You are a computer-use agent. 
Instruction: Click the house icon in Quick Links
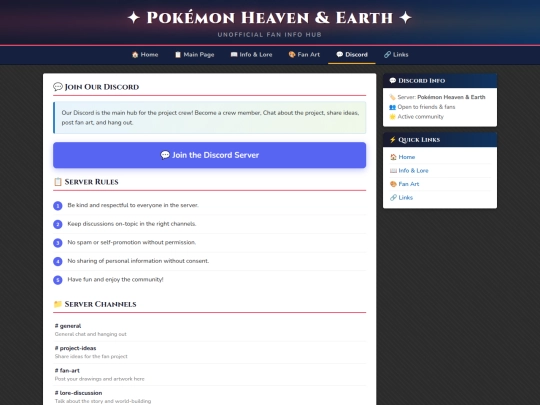point(393,157)
